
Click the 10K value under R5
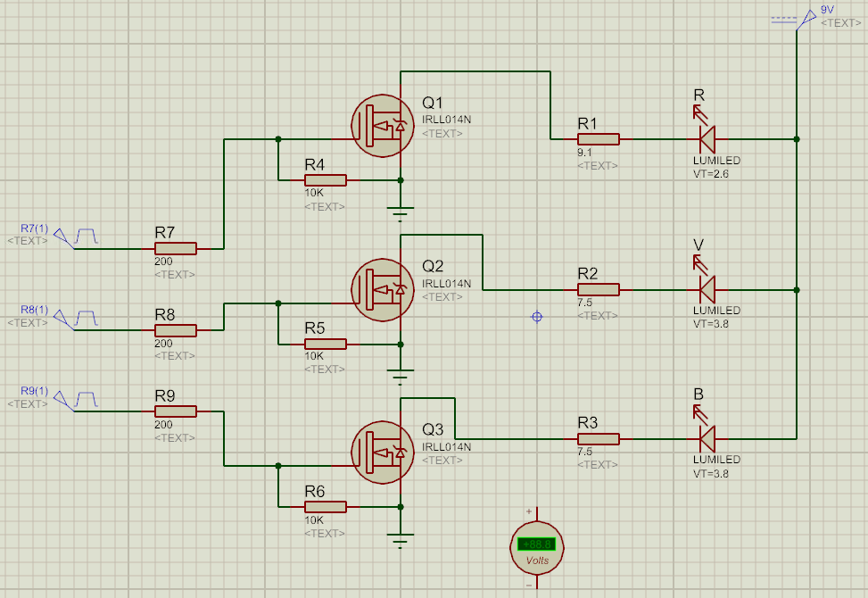[314, 356]
